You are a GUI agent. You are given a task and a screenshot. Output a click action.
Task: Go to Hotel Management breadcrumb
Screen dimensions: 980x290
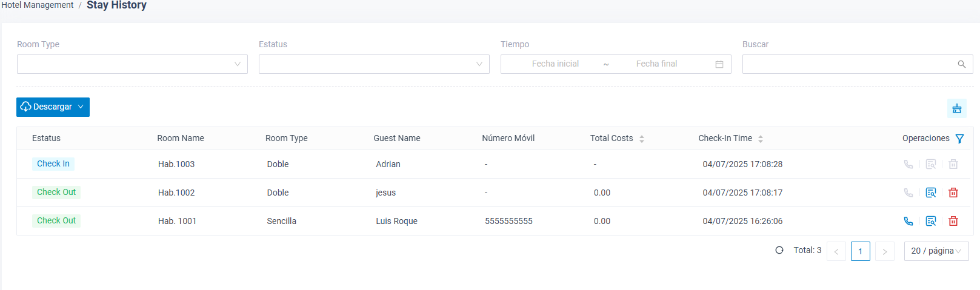pyautogui.click(x=37, y=5)
